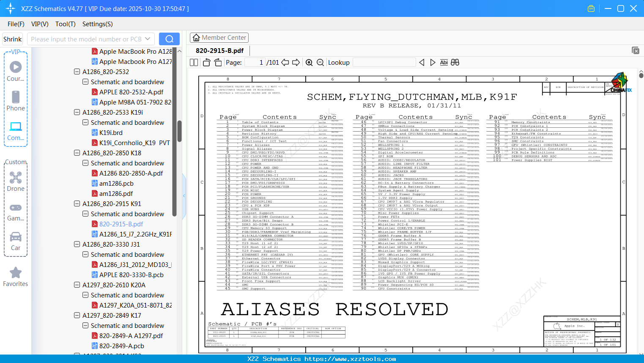The width and height of the screenshot is (644, 363).
Task: Click the left panel collapse handle
Action: [x=184, y=195]
